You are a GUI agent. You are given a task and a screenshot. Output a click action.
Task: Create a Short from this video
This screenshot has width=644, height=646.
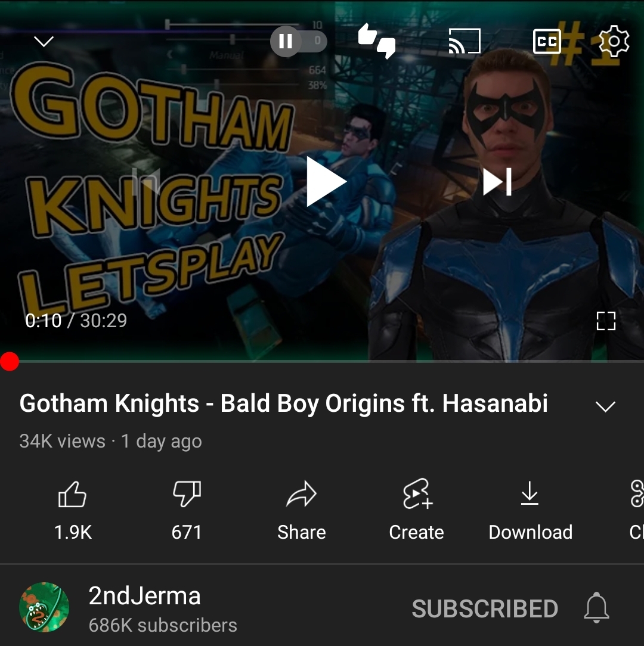pos(416,510)
